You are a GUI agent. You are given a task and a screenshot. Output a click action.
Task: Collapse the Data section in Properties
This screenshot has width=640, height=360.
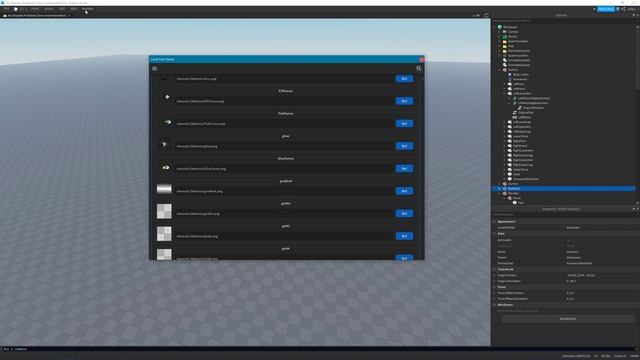click(495, 233)
